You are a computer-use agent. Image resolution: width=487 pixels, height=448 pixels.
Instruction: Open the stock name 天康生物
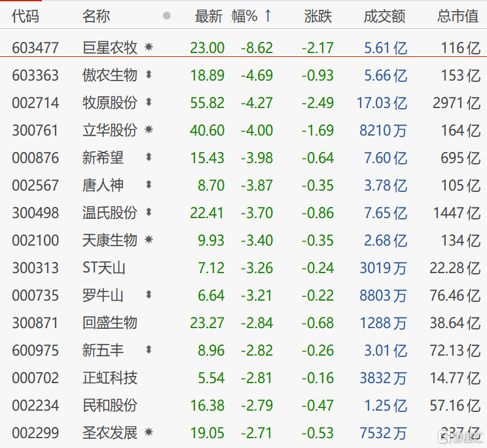[109, 240]
